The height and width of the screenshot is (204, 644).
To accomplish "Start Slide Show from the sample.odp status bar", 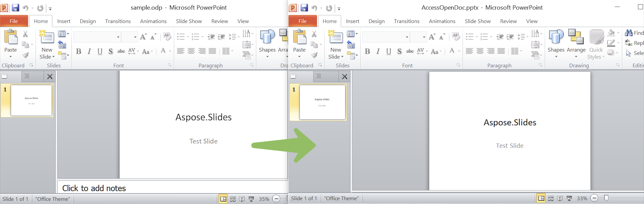I will pyautogui.click(x=251, y=199).
